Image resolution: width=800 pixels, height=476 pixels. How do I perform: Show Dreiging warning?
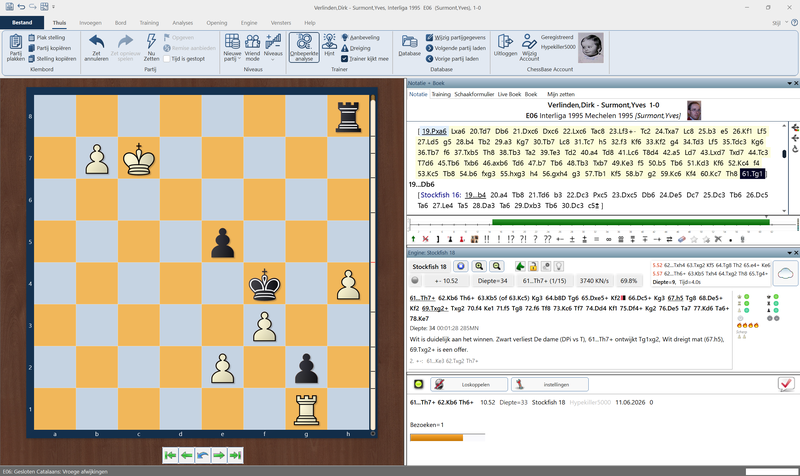(x=356, y=48)
